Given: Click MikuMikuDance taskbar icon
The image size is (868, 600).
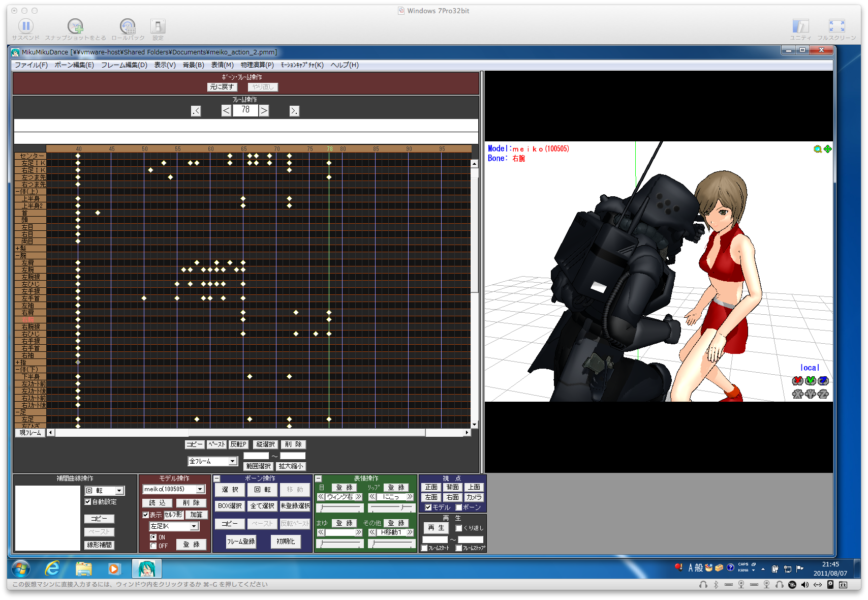Looking at the screenshot, I should (x=147, y=568).
